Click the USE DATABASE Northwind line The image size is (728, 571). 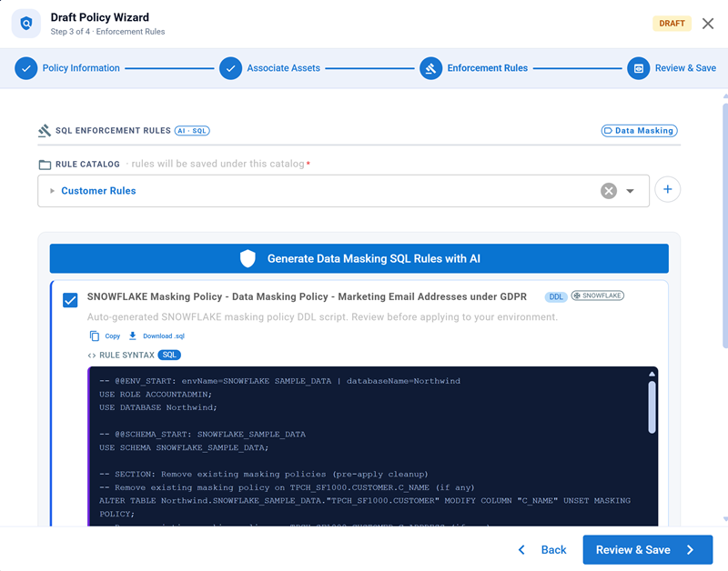click(157, 407)
